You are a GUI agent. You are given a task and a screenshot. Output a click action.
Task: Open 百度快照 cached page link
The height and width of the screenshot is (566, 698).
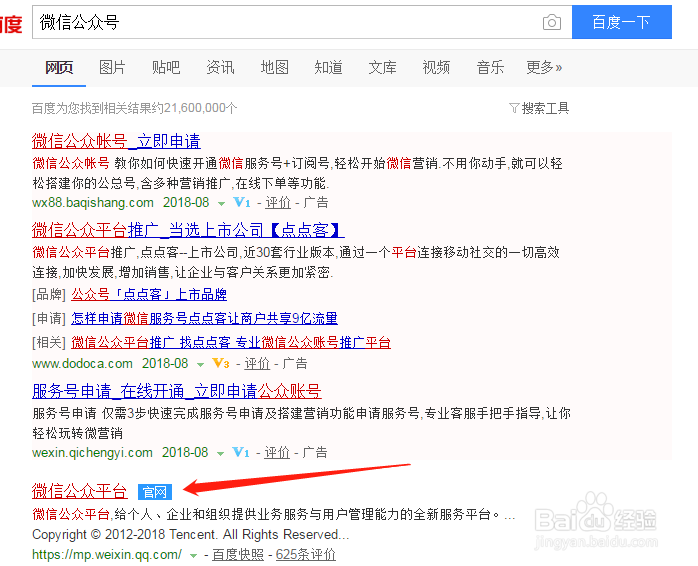pos(238,554)
